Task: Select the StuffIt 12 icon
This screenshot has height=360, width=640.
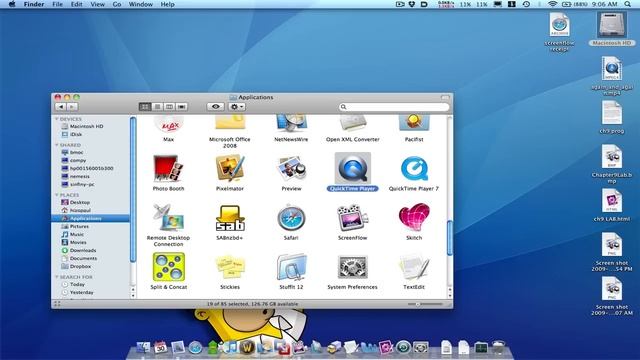Action: click(291, 267)
